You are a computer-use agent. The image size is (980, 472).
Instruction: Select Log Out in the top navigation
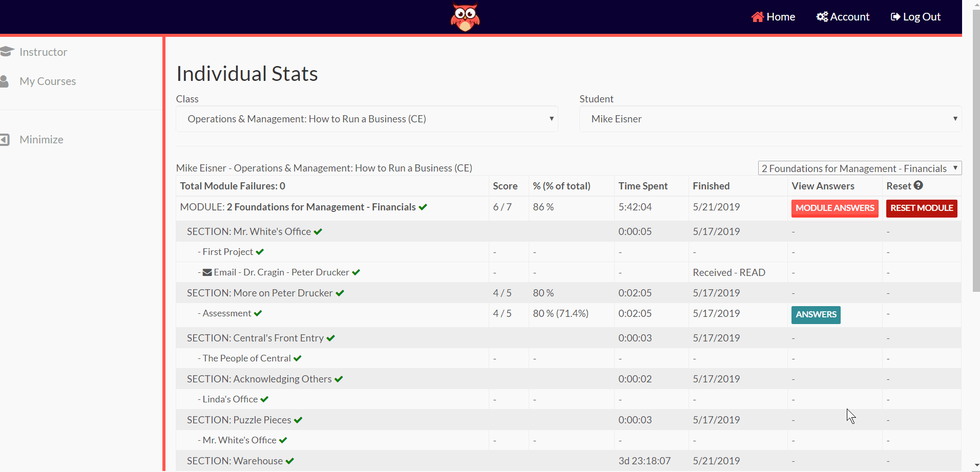[x=915, y=17]
